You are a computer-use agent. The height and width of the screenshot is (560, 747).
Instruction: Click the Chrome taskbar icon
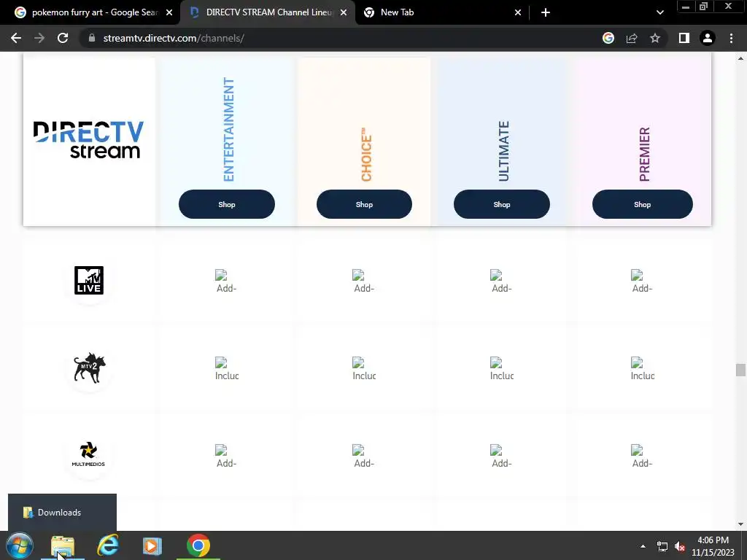[198, 545]
